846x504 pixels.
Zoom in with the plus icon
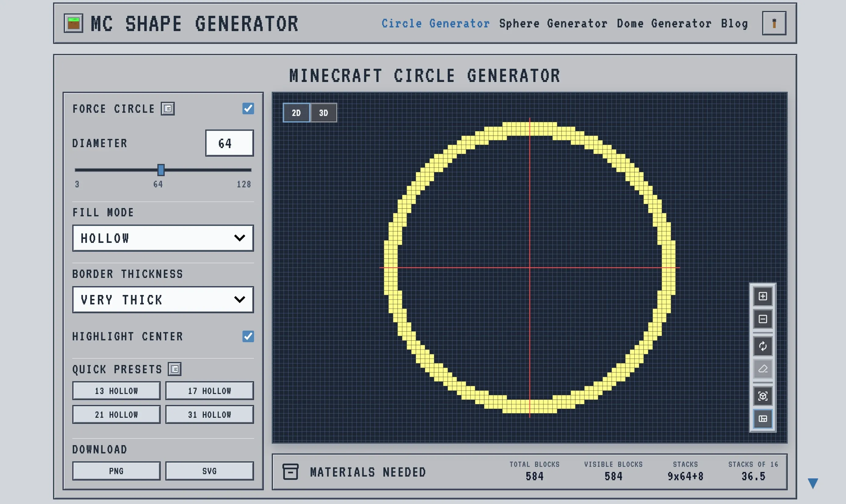pyautogui.click(x=763, y=296)
